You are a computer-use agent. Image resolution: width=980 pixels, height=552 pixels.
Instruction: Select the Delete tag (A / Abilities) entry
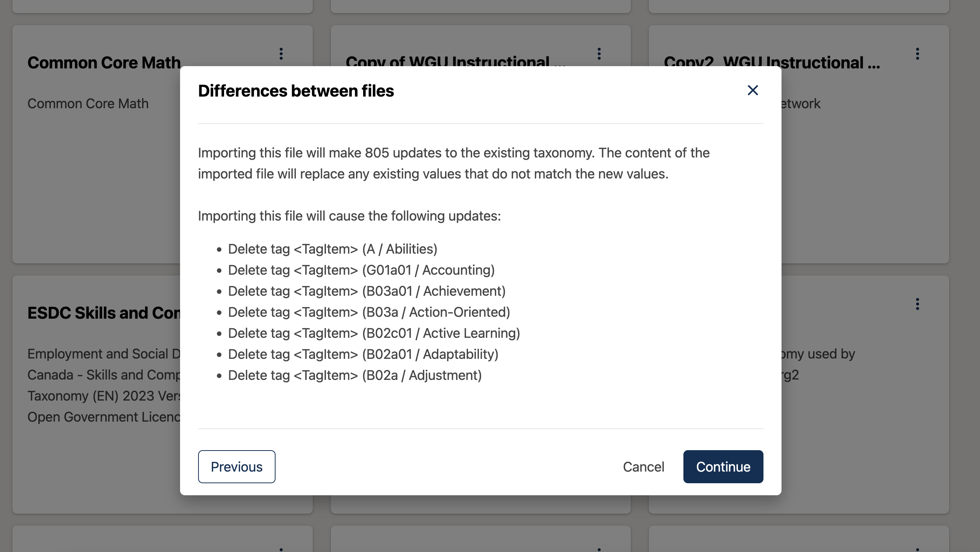[x=333, y=249]
